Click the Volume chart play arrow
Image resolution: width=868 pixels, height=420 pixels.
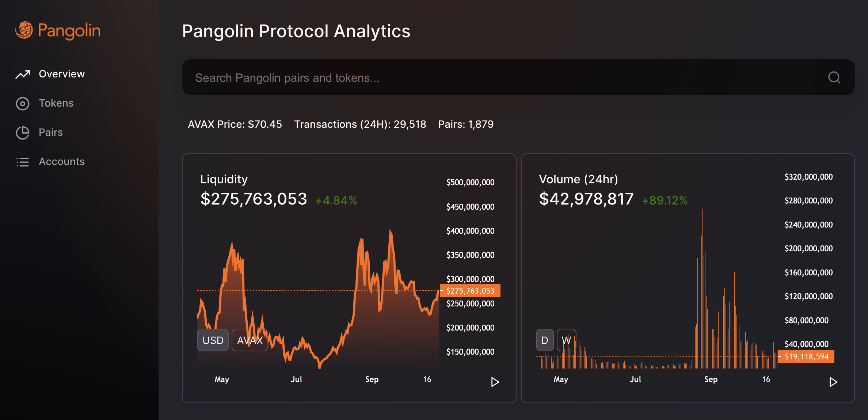833,382
